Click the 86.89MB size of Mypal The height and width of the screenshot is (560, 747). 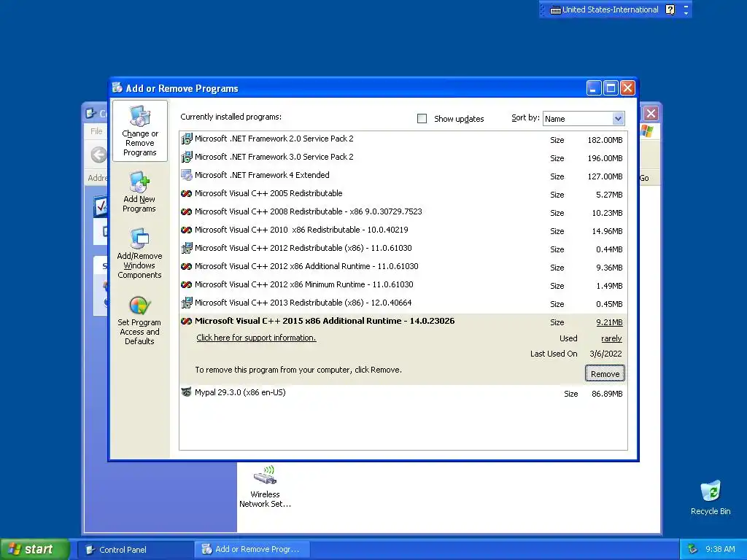pos(607,394)
